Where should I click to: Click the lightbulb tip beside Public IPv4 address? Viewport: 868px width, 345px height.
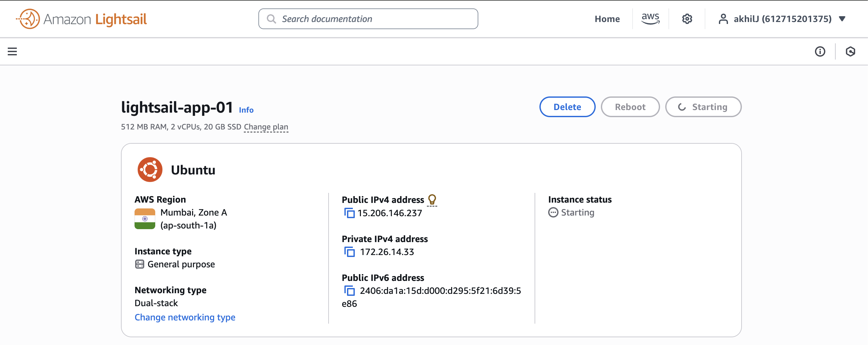432,200
